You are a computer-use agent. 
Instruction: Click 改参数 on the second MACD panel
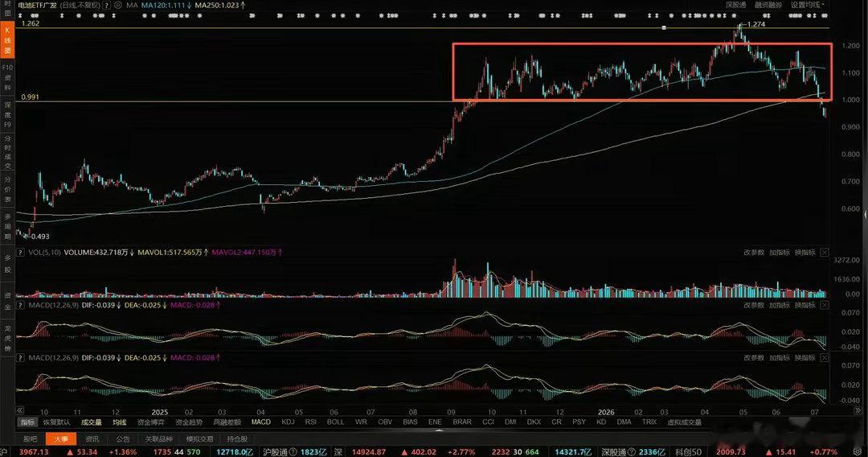point(753,358)
